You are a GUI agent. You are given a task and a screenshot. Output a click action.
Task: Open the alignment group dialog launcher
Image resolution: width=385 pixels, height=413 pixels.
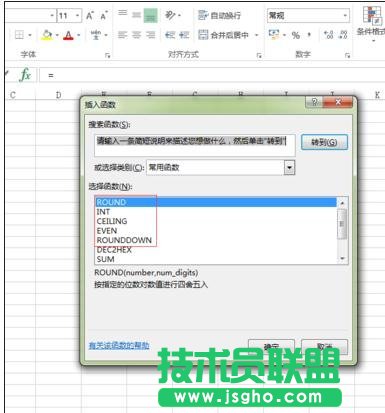pos(259,55)
